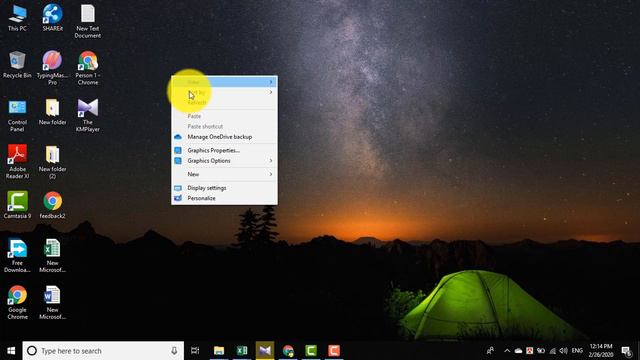Open green Camtasia icon in taskbar

[311, 351]
